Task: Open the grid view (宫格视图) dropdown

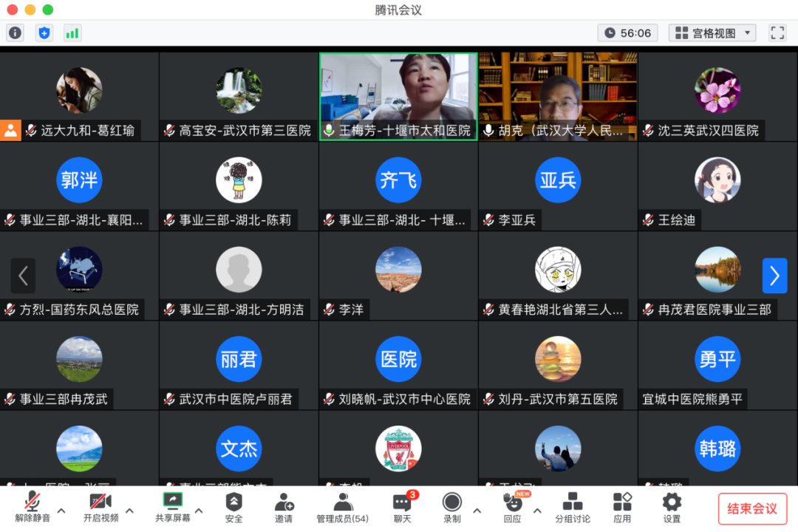Action: coord(712,33)
